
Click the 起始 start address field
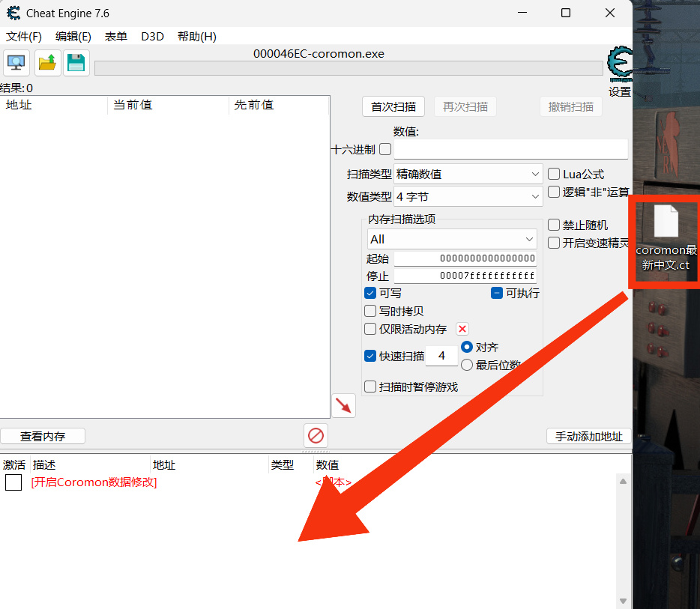[465, 258]
